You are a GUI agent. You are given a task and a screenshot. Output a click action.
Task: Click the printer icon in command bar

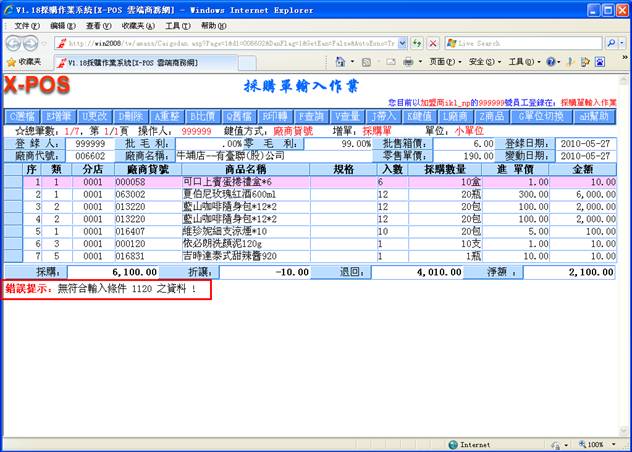coord(409,62)
